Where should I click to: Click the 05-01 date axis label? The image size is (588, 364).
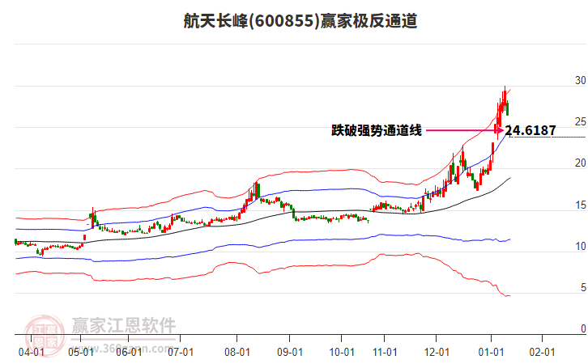(x=81, y=353)
